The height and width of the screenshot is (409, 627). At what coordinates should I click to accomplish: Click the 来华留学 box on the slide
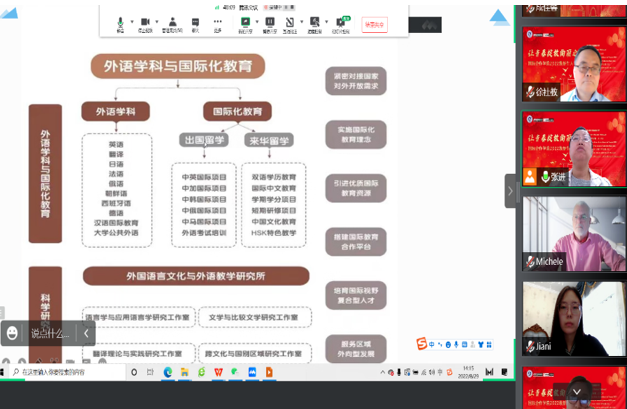point(269,140)
